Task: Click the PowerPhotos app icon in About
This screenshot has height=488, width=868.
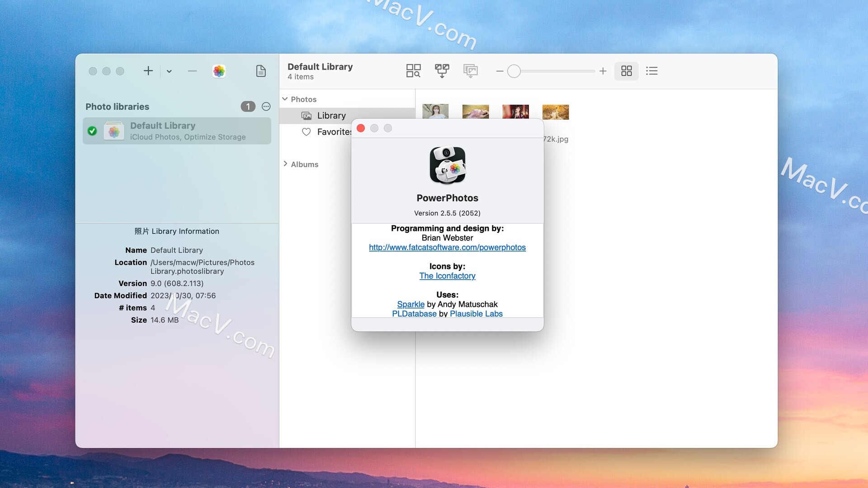Action: coord(447,165)
